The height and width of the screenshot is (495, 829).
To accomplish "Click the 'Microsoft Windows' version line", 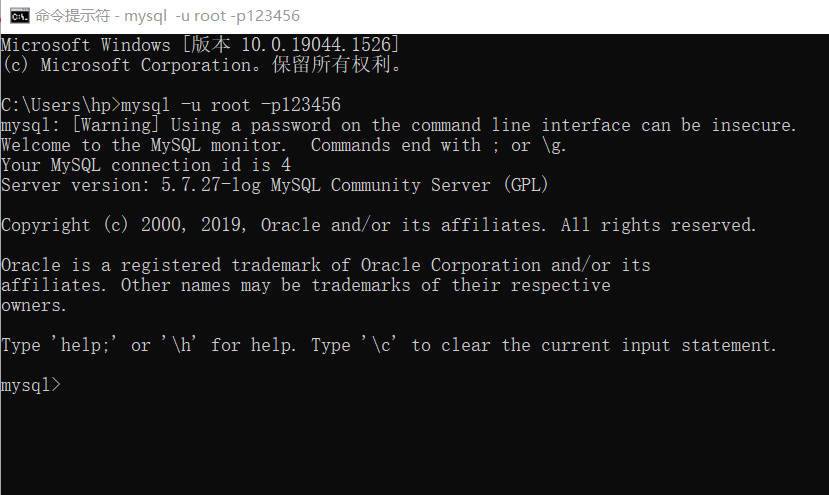I will [200, 45].
